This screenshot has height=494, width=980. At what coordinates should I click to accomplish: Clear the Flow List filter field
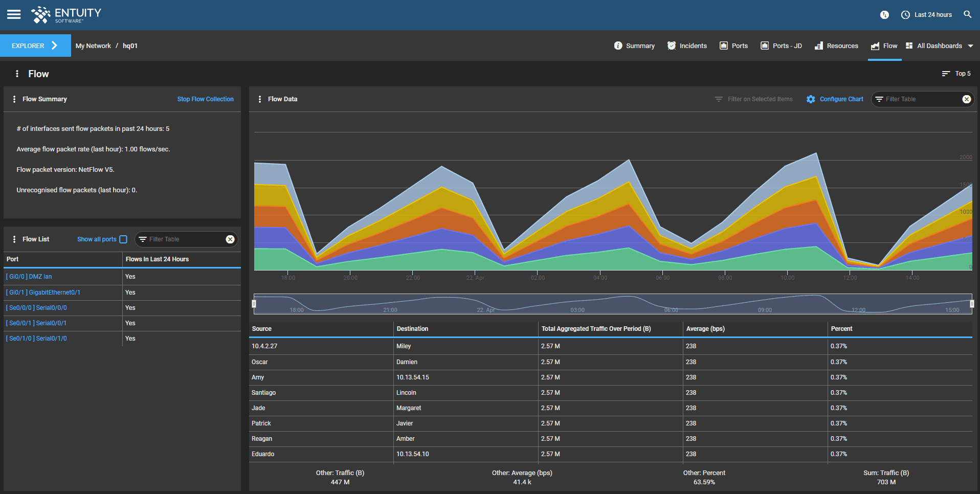(x=230, y=239)
